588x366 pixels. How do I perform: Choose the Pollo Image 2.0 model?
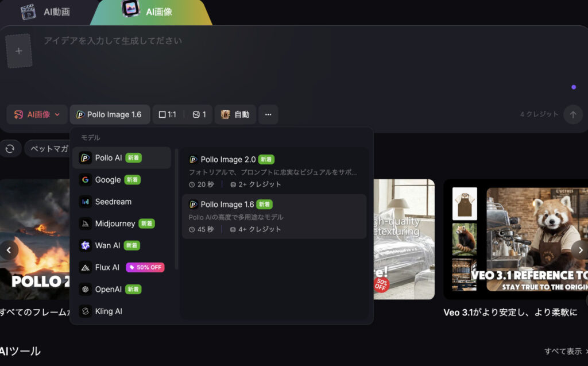274,171
